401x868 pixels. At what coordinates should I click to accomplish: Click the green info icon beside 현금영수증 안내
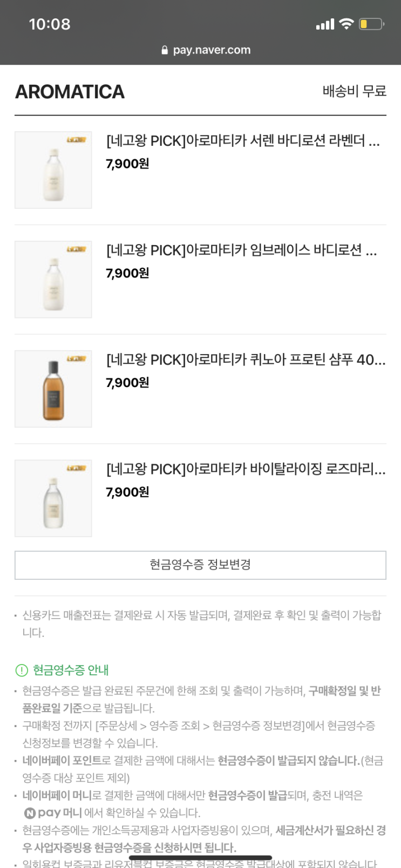coord(21,670)
